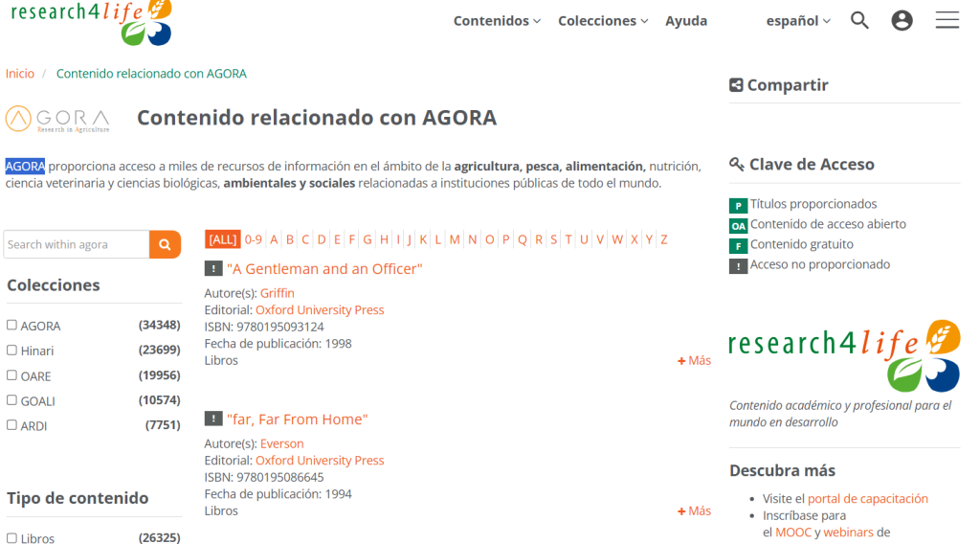This screenshot has height=544, width=980.
Task: Filter titles by letter M
Action: coord(455,239)
